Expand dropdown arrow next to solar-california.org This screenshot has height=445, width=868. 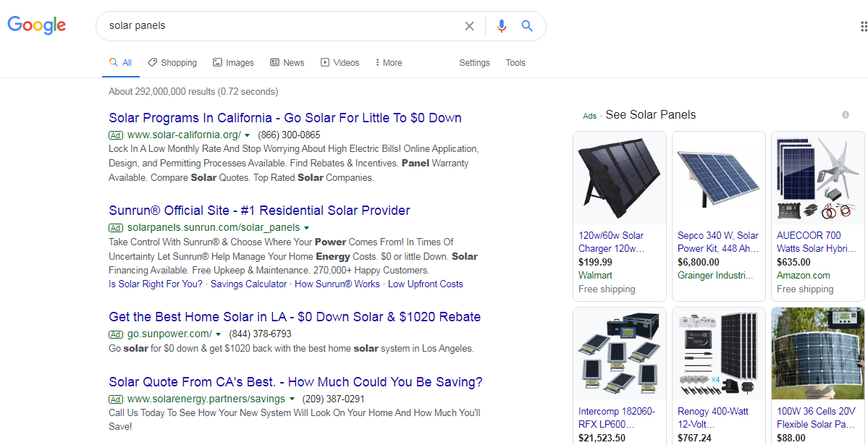tap(248, 135)
